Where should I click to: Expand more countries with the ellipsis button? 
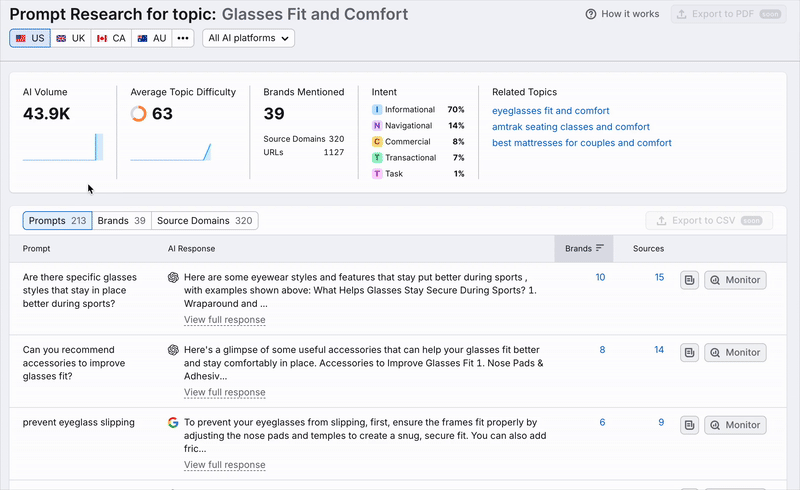point(182,38)
